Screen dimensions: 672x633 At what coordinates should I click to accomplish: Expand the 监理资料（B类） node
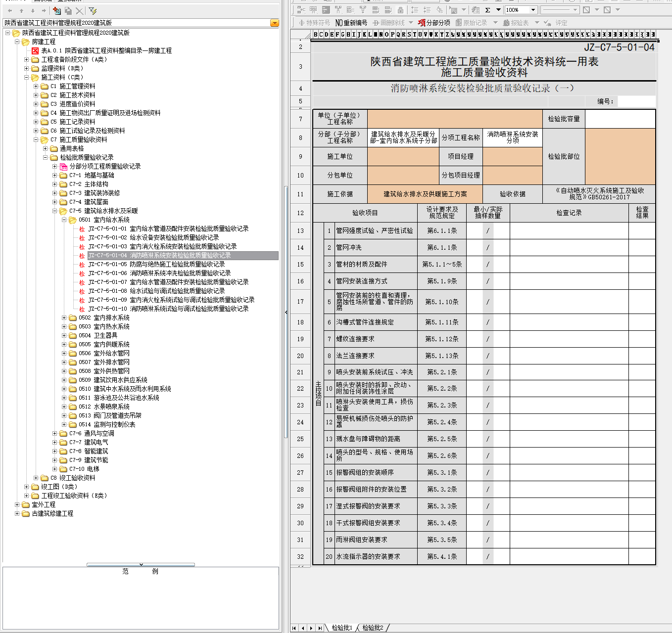pos(26,68)
